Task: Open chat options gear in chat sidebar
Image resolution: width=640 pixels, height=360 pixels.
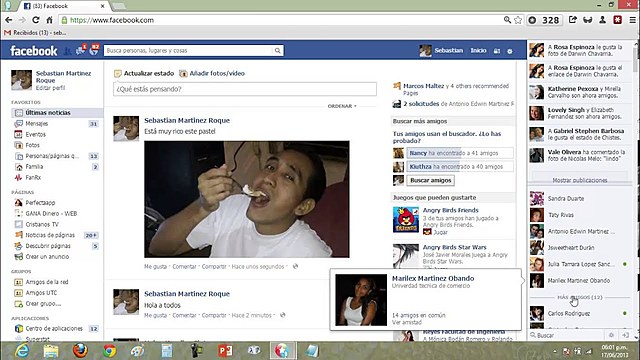Action: 611,335
